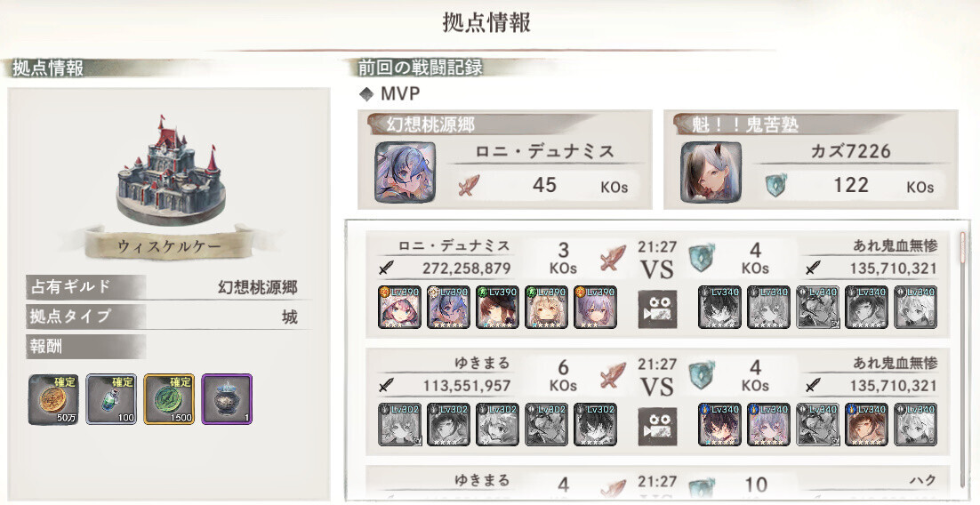Click the first Lv302 character of ゆきまる
Viewport: 980px width, 505px height.
pos(399,424)
